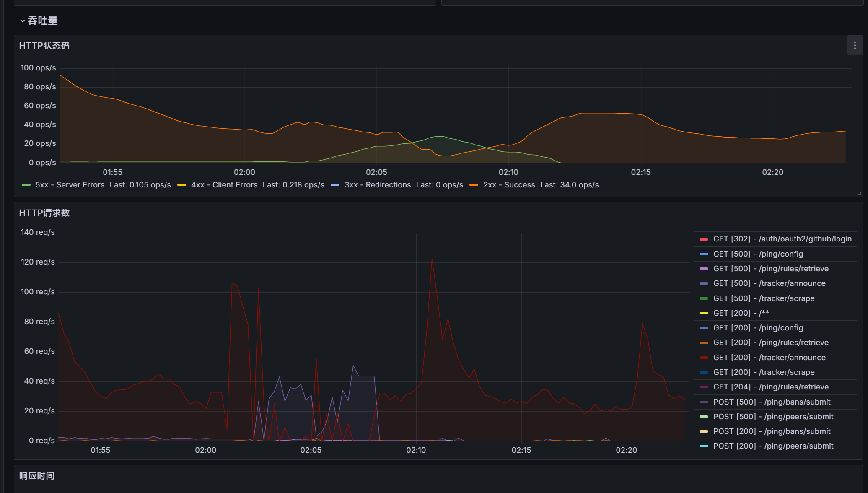Click the HTTP请求数 panel title

[x=44, y=213]
